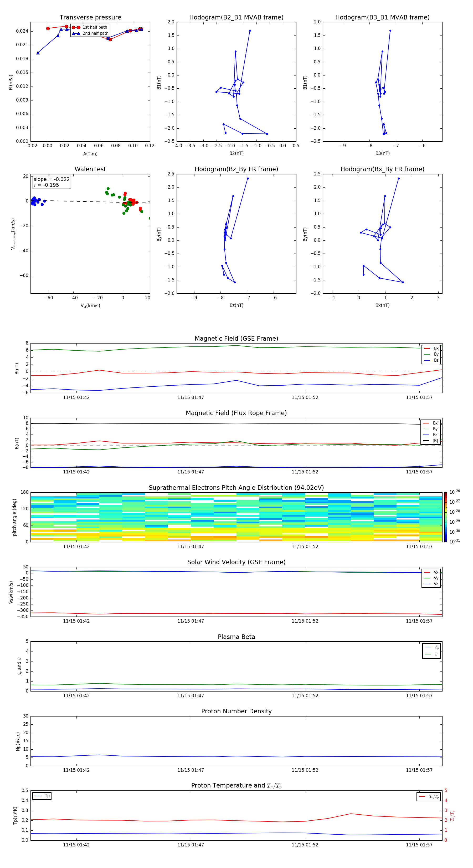
Task: Click the "pitch angle (deg)" axis label
Action: (x=14, y=517)
